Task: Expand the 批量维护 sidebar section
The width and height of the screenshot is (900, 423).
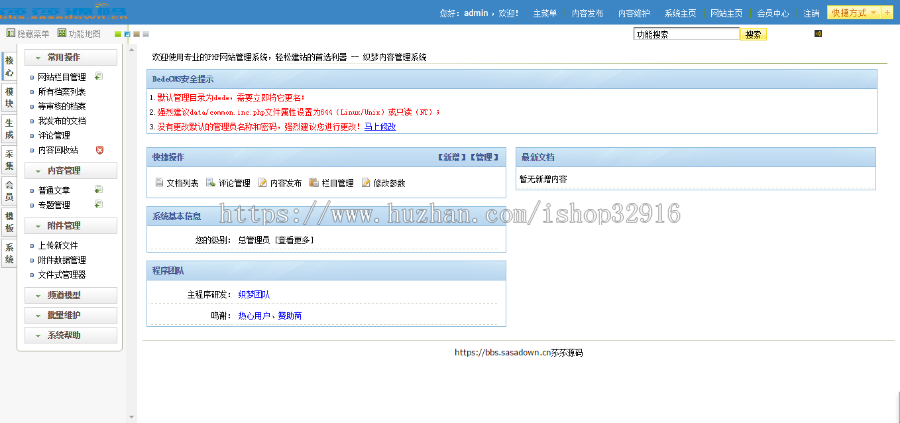Action: coord(71,315)
